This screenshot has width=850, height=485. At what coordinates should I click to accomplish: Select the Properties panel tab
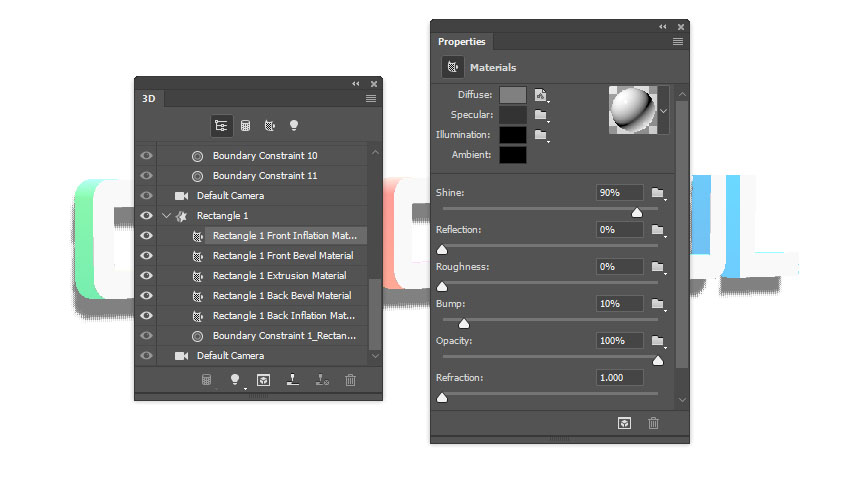coord(462,42)
